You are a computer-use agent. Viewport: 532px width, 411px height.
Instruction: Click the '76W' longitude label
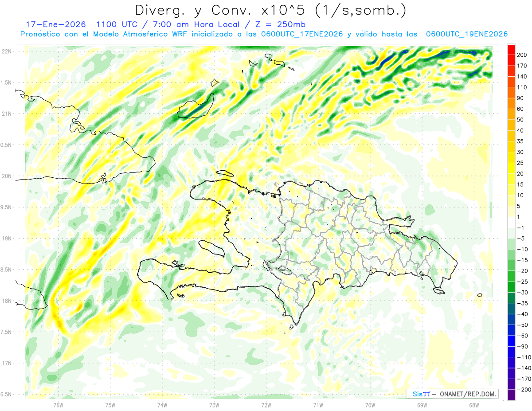[x=58, y=405]
